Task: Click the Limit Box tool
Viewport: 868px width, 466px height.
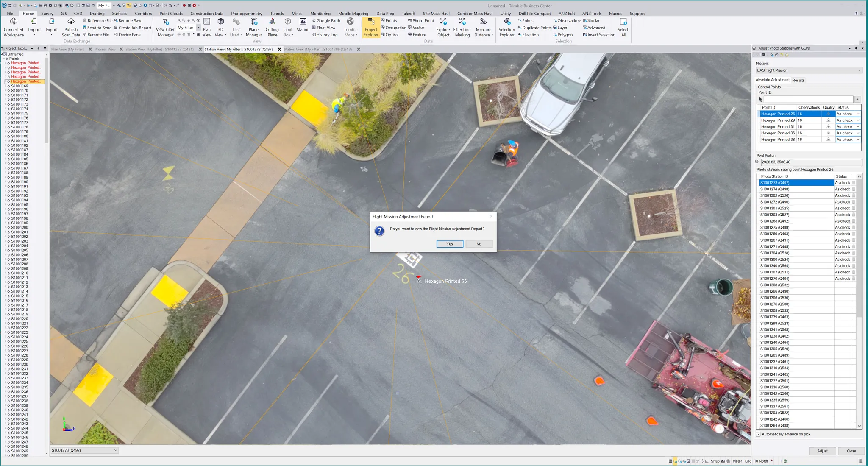Action: [288, 28]
